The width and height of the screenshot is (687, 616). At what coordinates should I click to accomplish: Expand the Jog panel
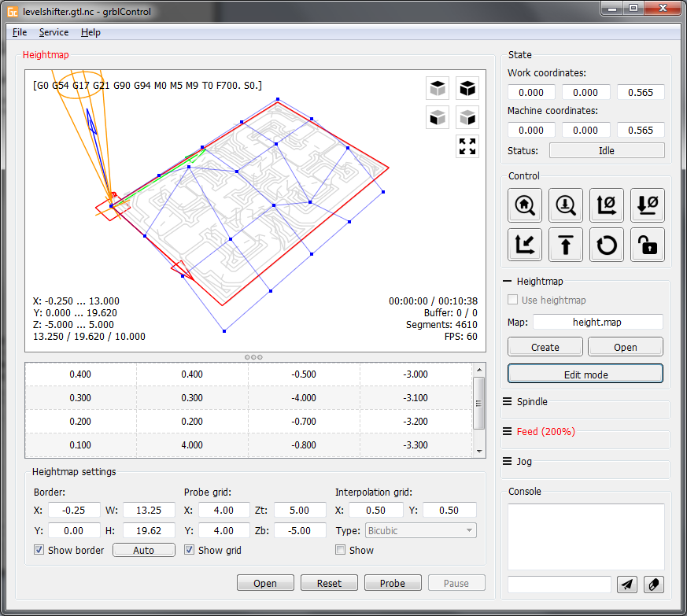[x=524, y=462]
